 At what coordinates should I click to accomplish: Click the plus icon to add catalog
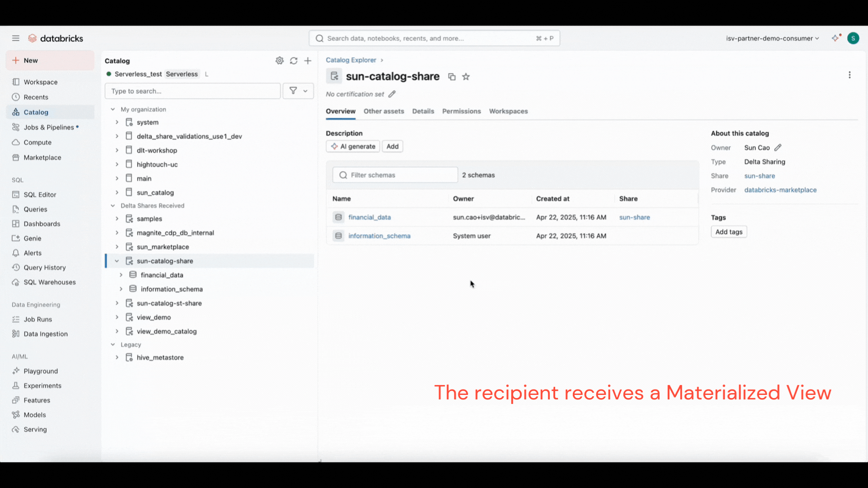pos(308,61)
